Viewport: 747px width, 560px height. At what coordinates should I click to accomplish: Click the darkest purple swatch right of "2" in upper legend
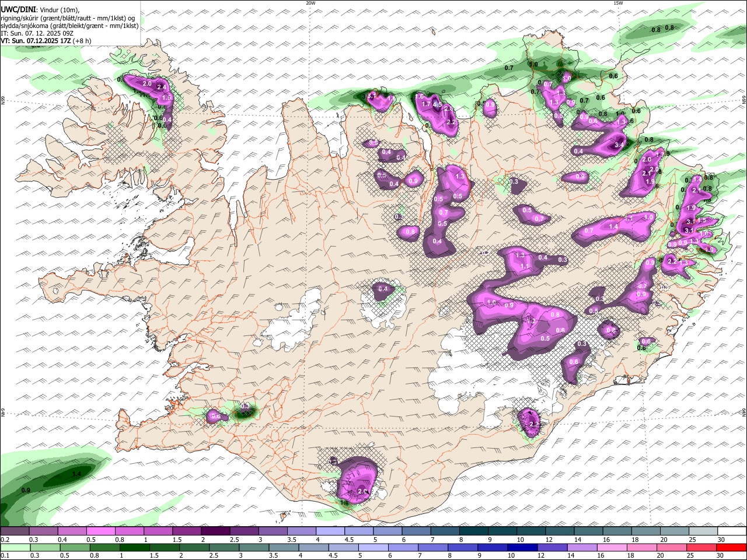215,531
